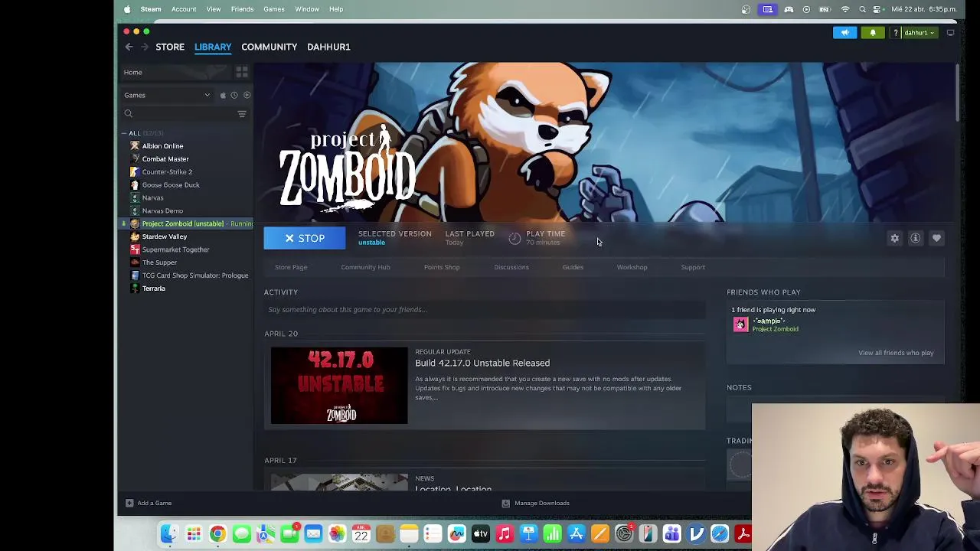Image resolution: width=980 pixels, height=551 pixels.
Task: Open the Support link
Action: point(693,267)
